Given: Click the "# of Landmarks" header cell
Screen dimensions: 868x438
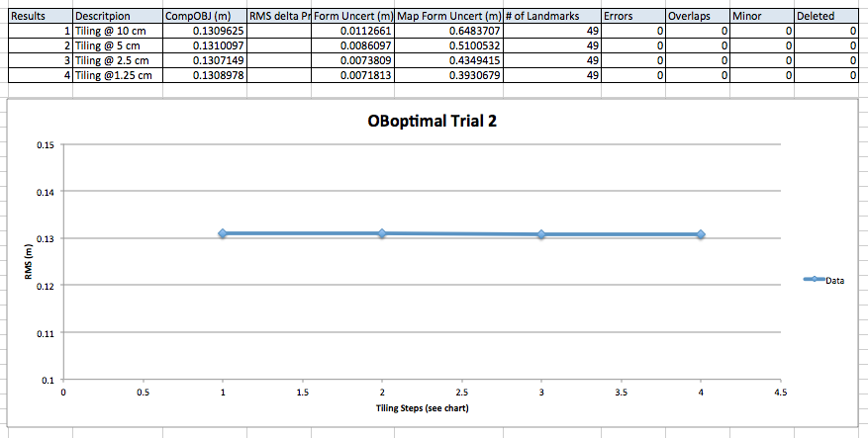Looking at the screenshot, I should click(550, 17).
